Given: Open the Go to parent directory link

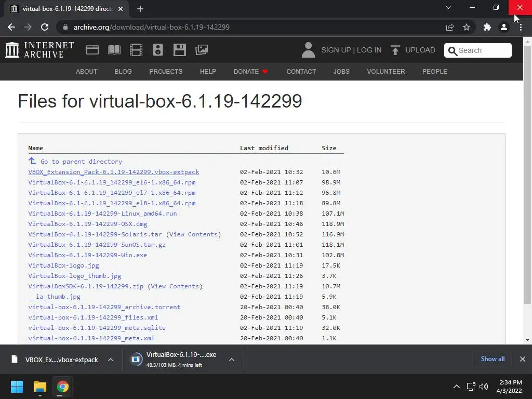Looking at the screenshot, I should tap(81, 162).
